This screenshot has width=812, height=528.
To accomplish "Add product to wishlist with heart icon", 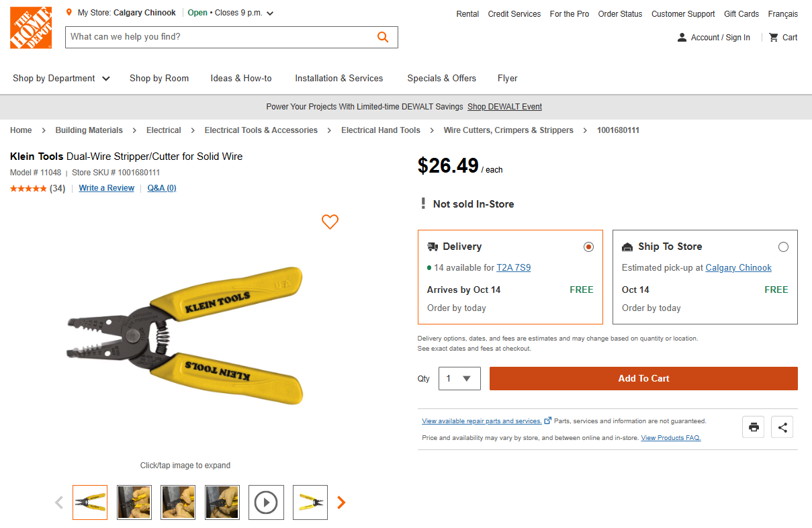I will (330, 222).
